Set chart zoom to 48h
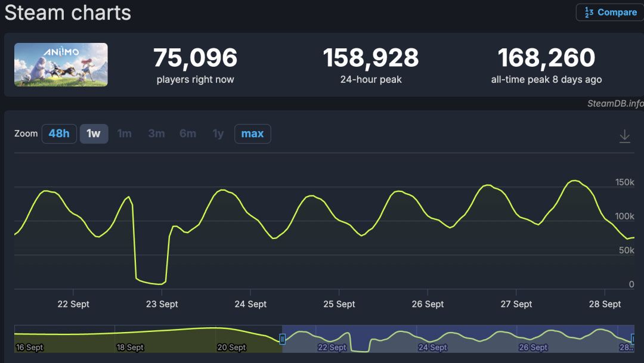644x363 pixels. coord(59,134)
